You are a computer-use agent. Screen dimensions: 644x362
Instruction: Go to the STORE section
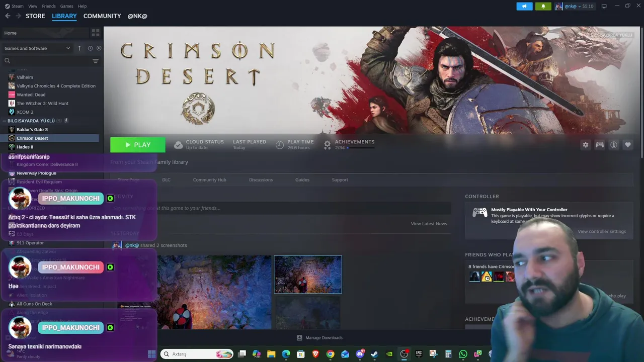[35, 16]
